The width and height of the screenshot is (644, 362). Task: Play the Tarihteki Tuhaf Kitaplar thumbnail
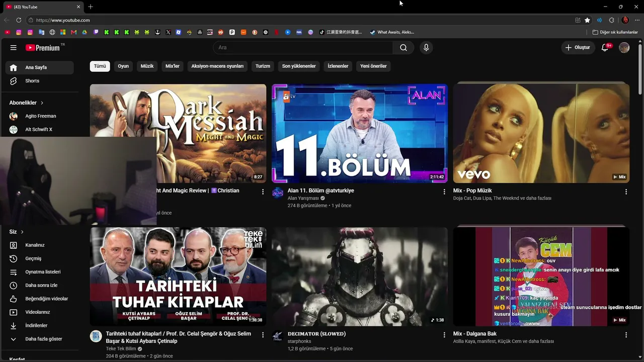coord(178,277)
